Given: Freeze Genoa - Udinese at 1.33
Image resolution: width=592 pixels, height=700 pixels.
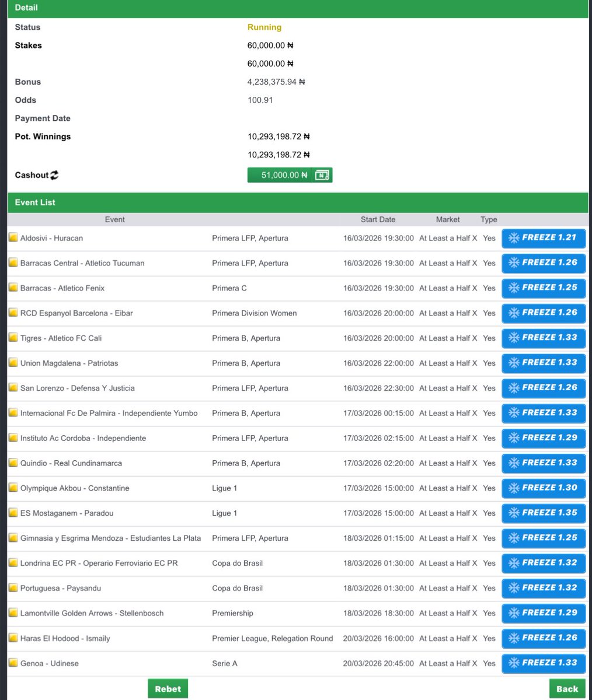Looking at the screenshot, I should pos(544,663).
